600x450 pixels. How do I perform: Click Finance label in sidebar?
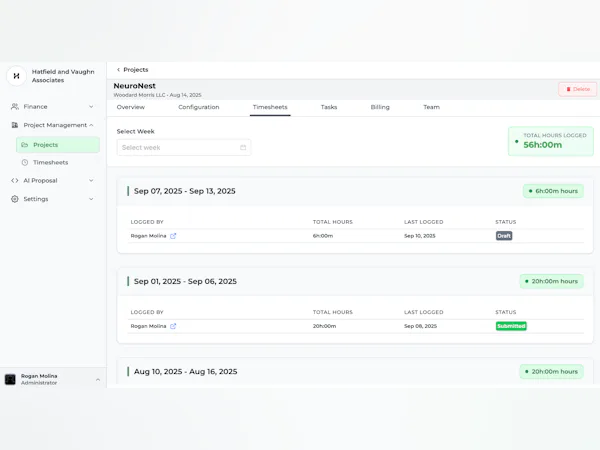pyautogui.click(x=36, y=106)
